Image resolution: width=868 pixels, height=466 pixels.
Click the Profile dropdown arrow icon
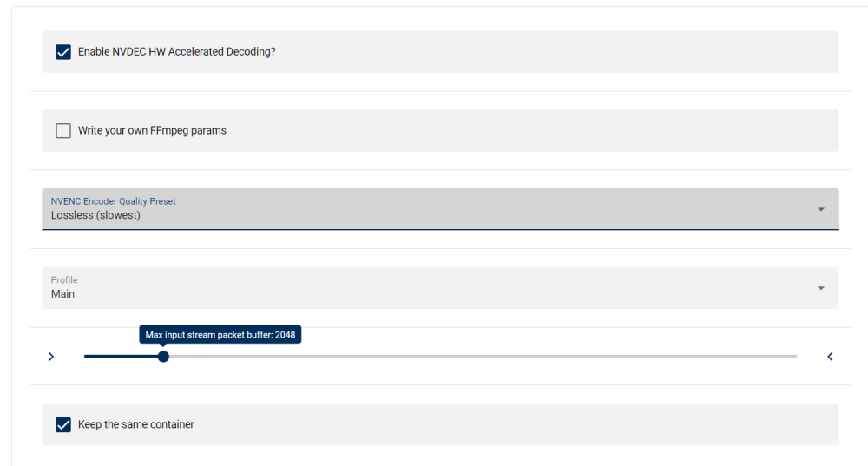(x=821, y=288)
